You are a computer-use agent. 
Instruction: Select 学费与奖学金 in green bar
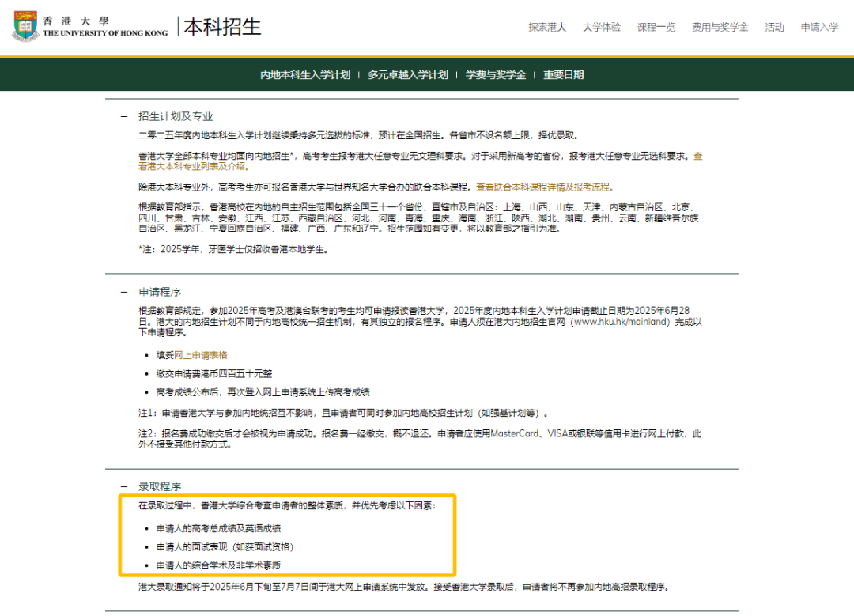[x=496, y=74]
